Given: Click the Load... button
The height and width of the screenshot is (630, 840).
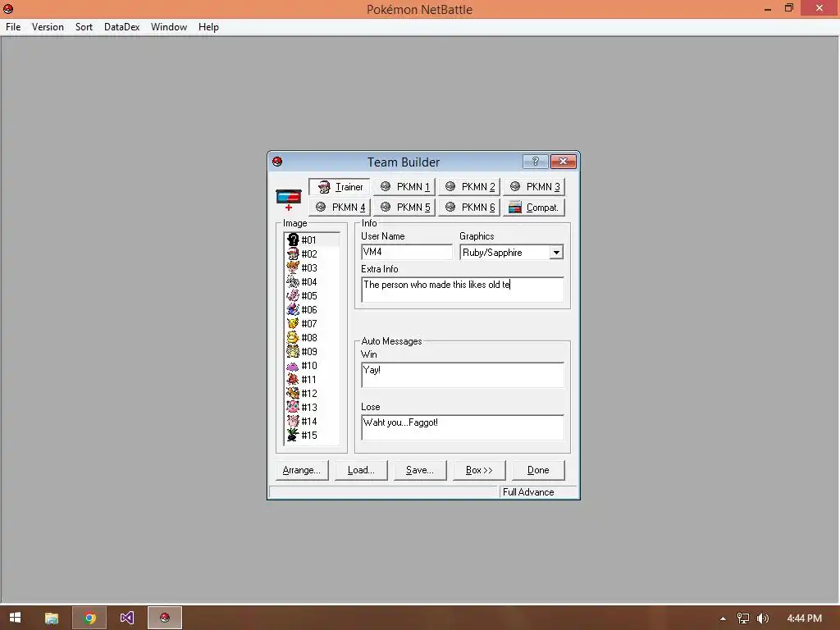Looking at the screenshot, I should pos(361,470).
